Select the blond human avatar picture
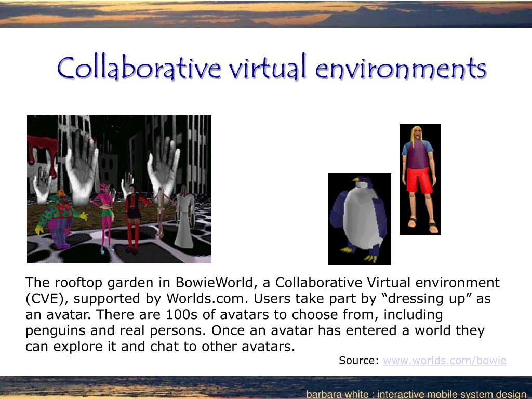This screenshot has height=399, width=532. (x=420, y=180)
